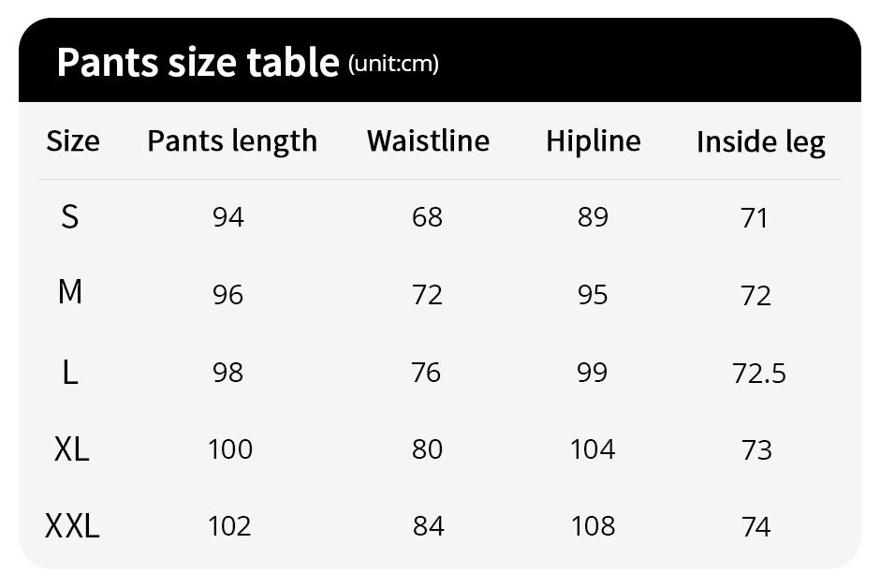
Task: Select the "Pants length" column header
Action: coord(232,141)
